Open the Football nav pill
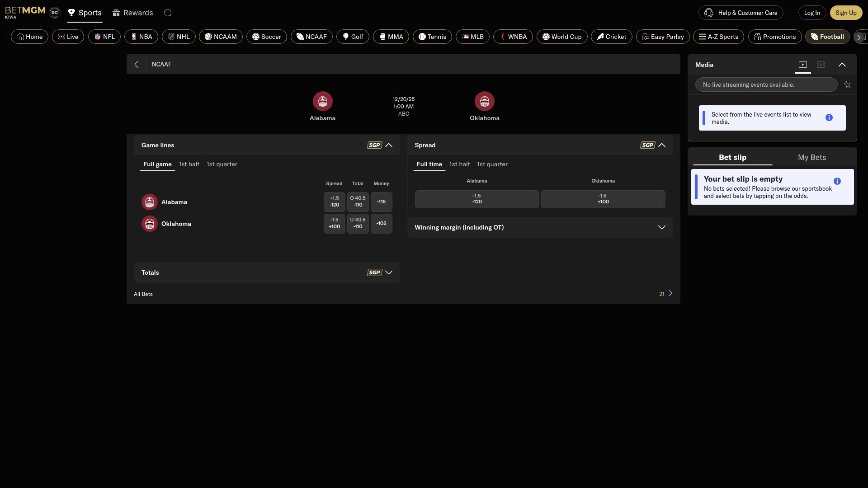Image resolution: width=868 pixels, height=488 pixels. click(x=827, y=37)
